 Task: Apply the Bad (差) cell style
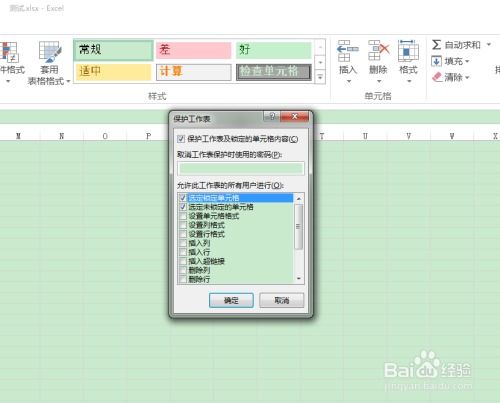coord(194,50)
